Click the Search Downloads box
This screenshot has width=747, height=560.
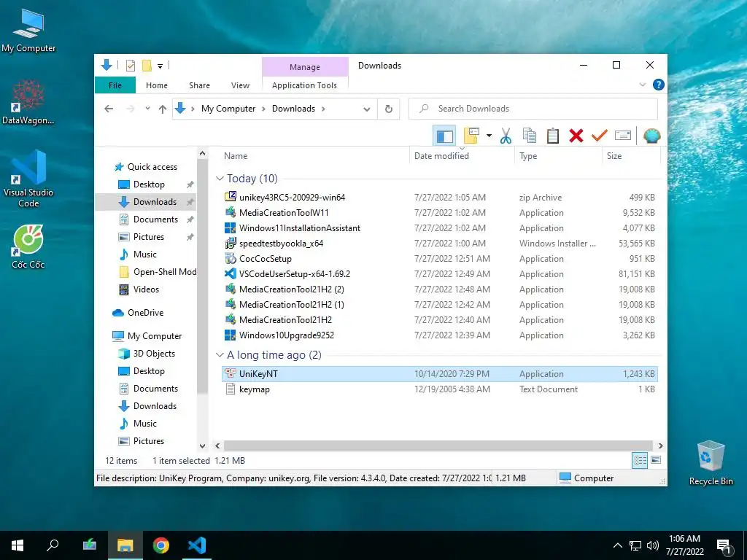pos(533,109)
